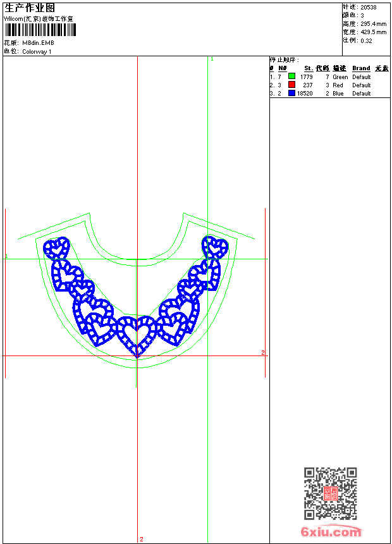Image resolution: width=392 pixels, height=544 pixels.
Task: Select the title 生产作业图
Action: [x=30, y=8]
